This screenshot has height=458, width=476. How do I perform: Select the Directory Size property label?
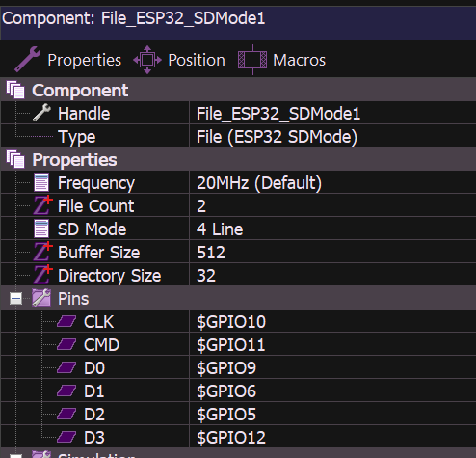pyautogui.click(x=109, y=276)
